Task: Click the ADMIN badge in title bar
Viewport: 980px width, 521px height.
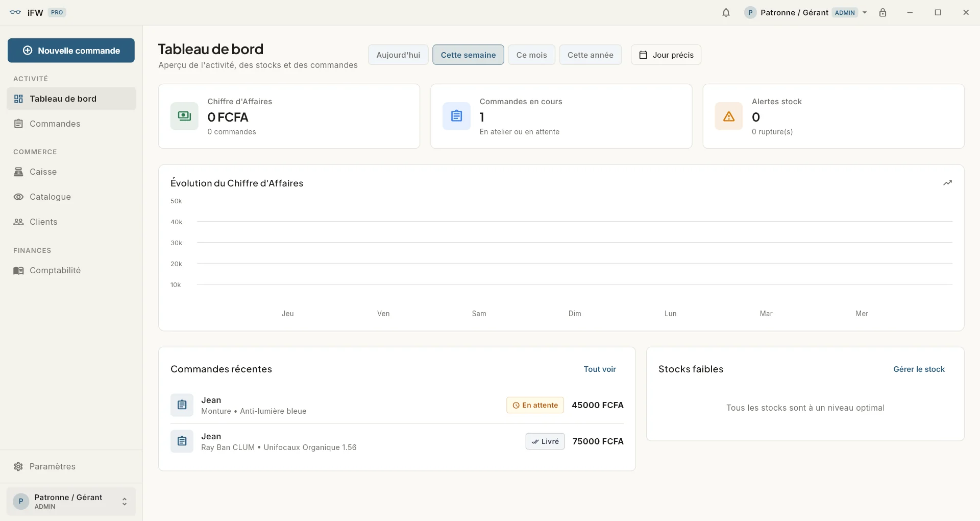Action: click(845, 13)
